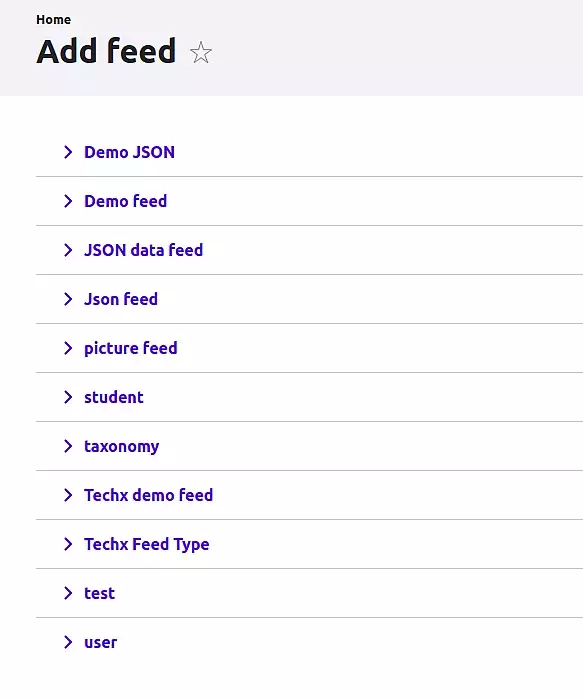Click the Add feed page heading
Image resolution: width=583 pixels, height=699 pixels.
(106, 51)
